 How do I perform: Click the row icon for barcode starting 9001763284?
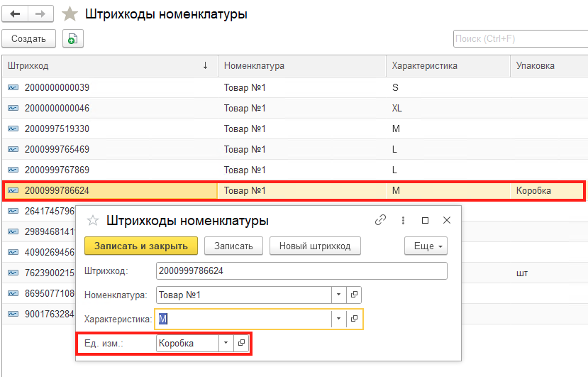(13, 314)
